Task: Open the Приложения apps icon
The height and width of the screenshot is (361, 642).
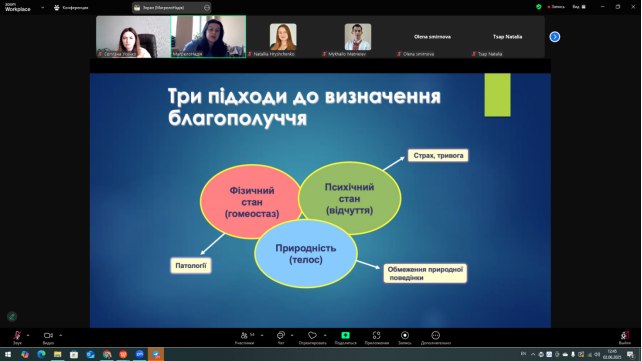Action: pos(377,336)
